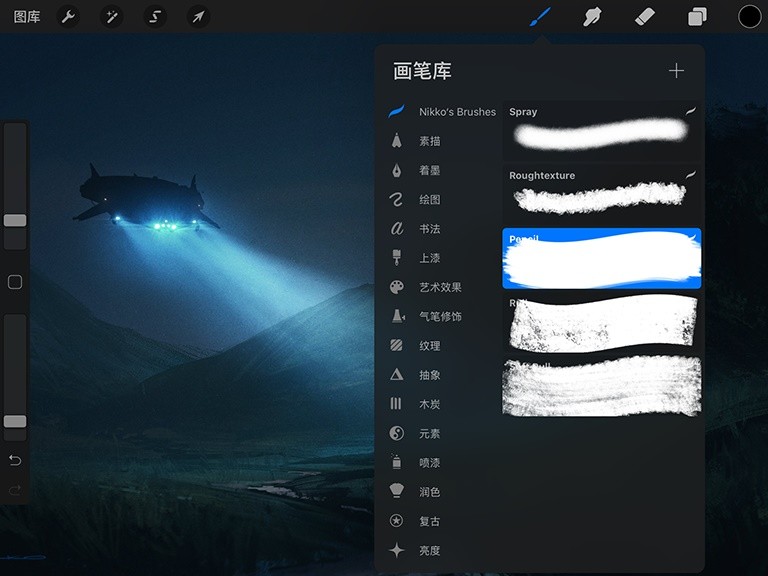Viewport: 768px width, 576px height.
Task: Tap the square modify button on sidebar
Action: tap(15, 282)
